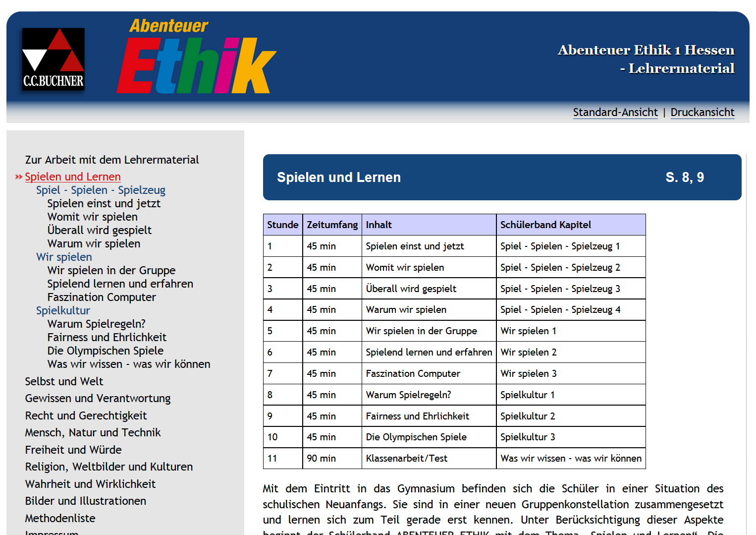Click 'Abenteuer Ethik 1 Hessen - Lehrermaterial' header title

(x=646, y=59)
